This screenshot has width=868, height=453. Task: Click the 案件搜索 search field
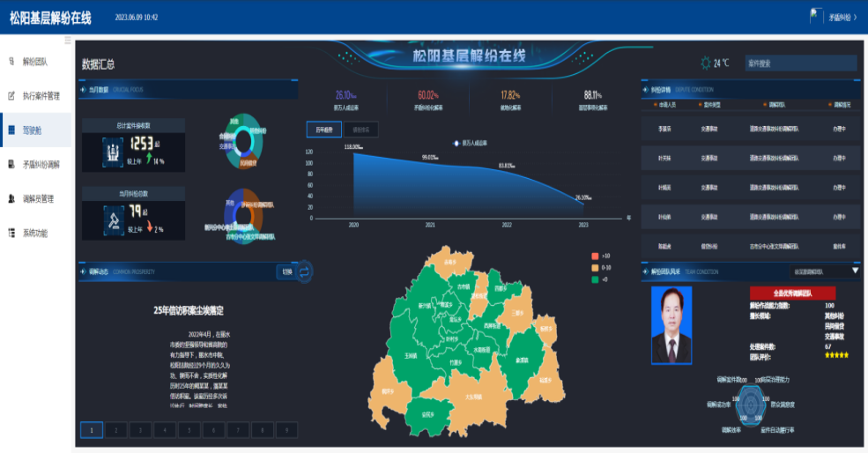(x=799, y=63)
